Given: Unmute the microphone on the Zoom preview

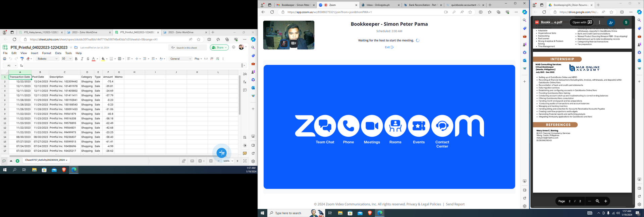Looking at the screenshot, I should click(284, 44).
